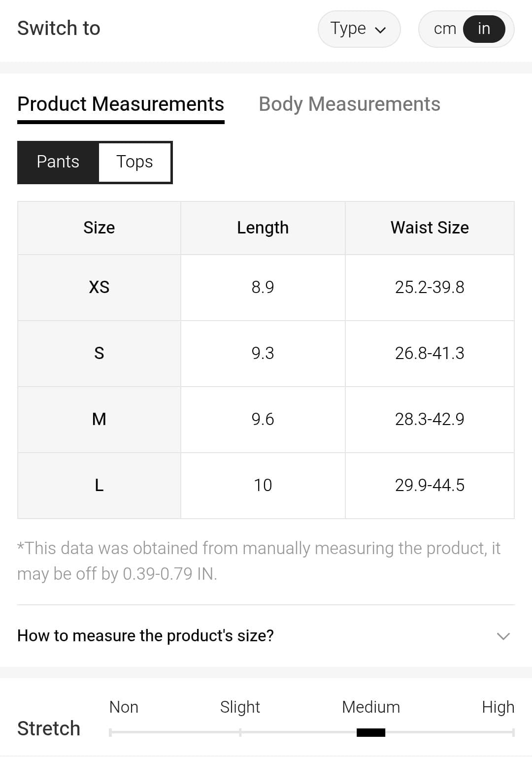This screenshot has height=757, width=532.
Task: Click the L size row label
Action: click(99, 485)
